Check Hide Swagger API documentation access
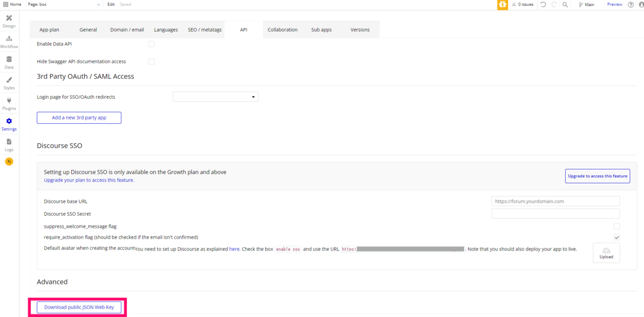644x317 pixels. (151, 62)
